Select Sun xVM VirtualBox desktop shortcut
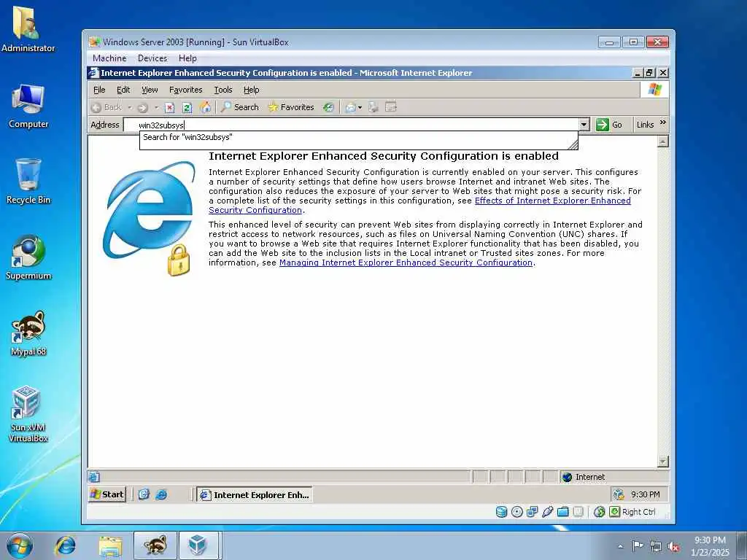The width and height of the screenshot is (747, 560). click(28, 414)
